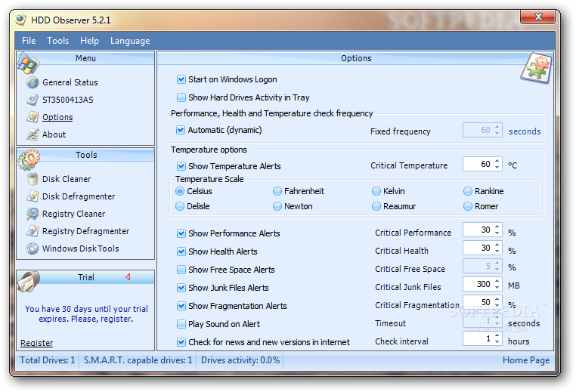Screen dimensions: 576x392
Task: Enable Play Sound on Alert
Action: [x=181, y=324]
